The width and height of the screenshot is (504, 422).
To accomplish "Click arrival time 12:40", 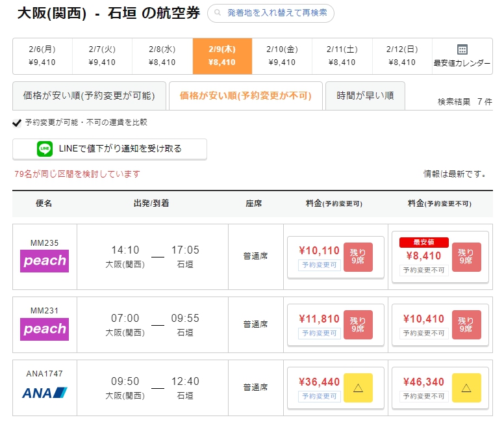I will 186,382.
